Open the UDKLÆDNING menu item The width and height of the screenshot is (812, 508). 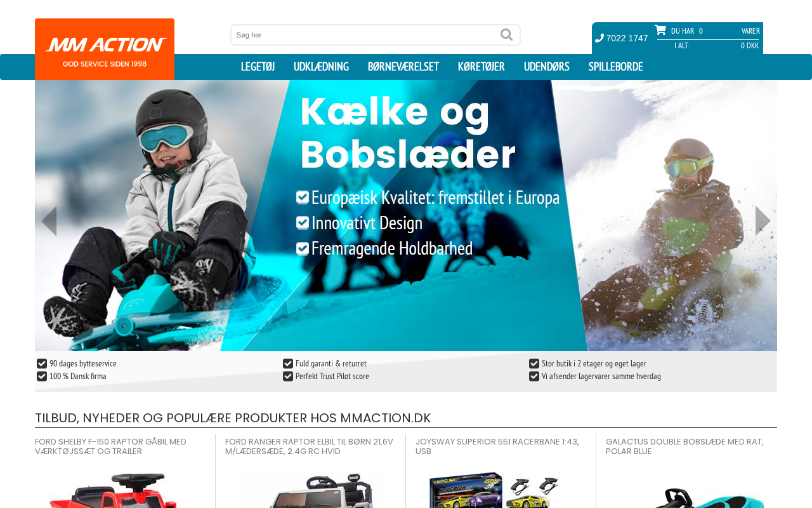point(321,67)
